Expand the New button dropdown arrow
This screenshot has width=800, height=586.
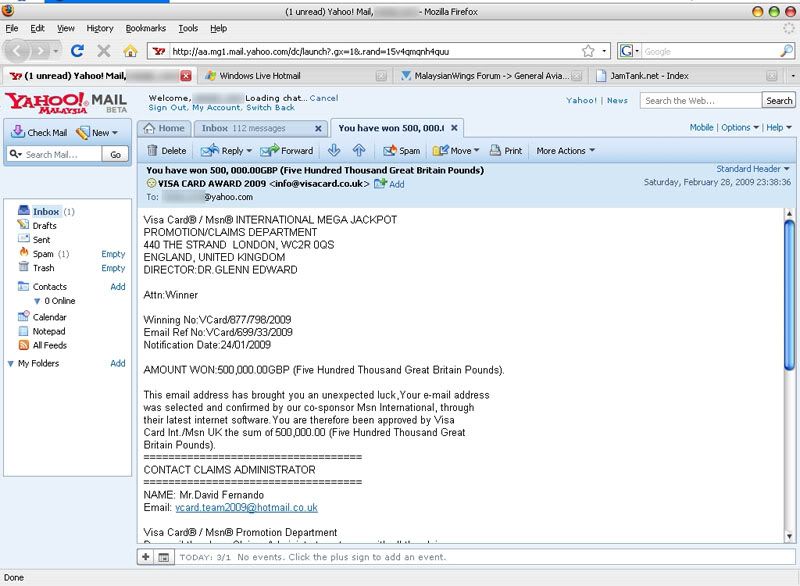tap(115, 133)
